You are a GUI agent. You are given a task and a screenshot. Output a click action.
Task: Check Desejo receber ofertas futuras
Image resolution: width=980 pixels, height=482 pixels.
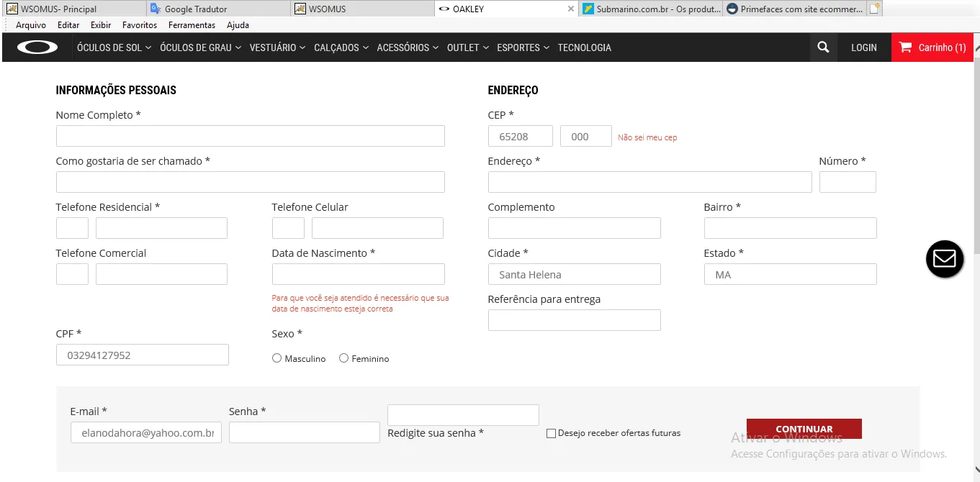pos(551,433)
